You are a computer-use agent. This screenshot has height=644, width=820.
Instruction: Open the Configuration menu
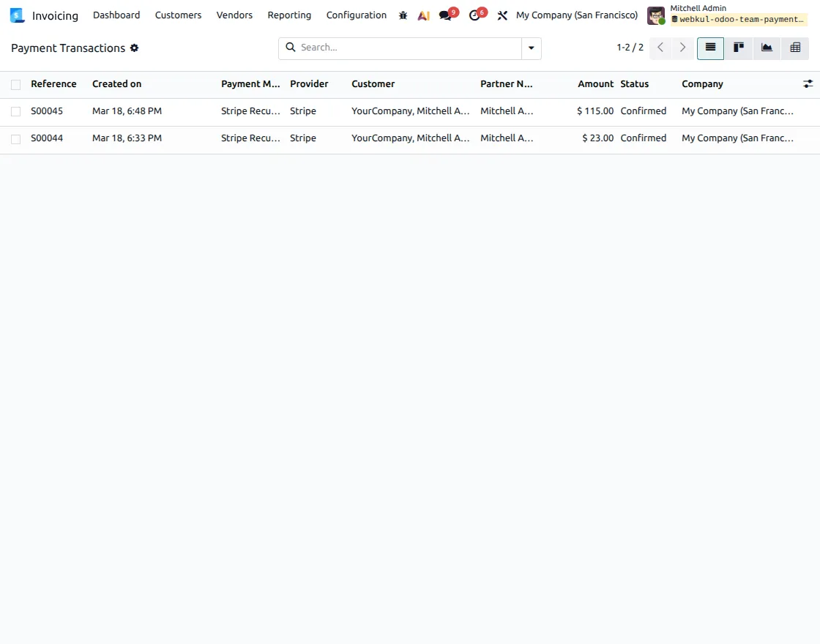pos(356,15)
